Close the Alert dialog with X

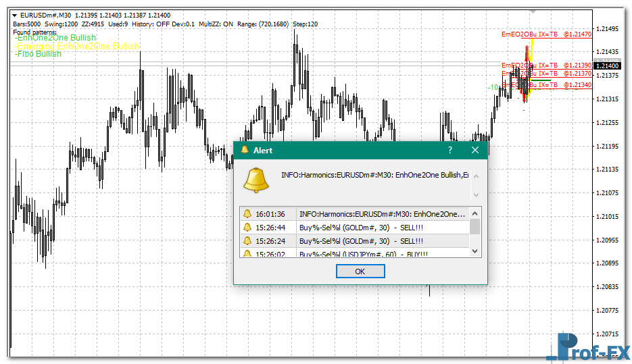(x=475, y=150)
